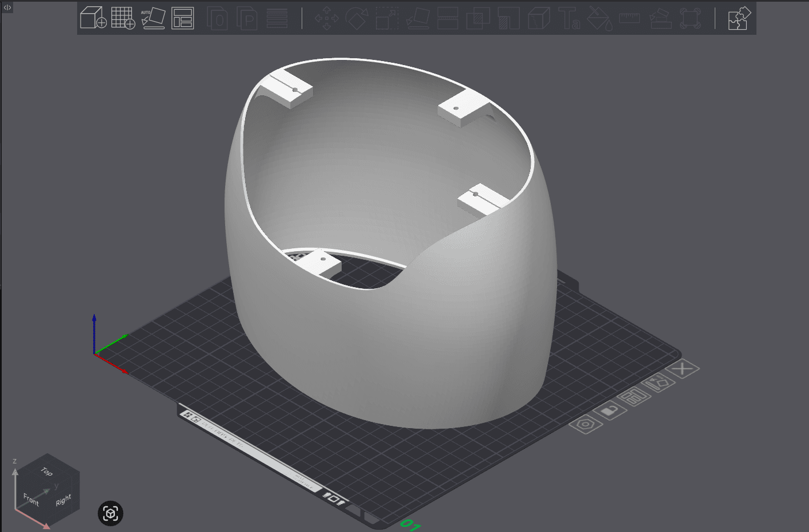This screenshot has height=532, width=809.
Task: Click the Top face of the view cube
Action: [x=46, y=473]
